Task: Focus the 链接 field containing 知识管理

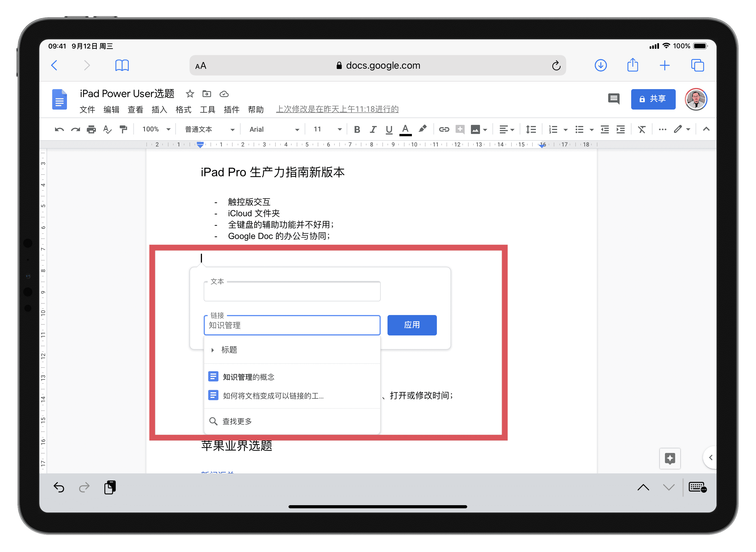Action: coord(292,325)
